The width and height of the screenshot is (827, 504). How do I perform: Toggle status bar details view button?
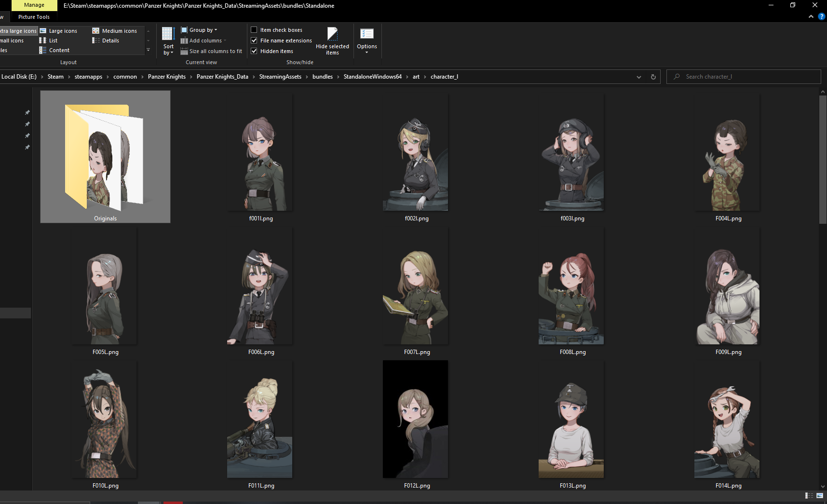click(x=809, y=496)
